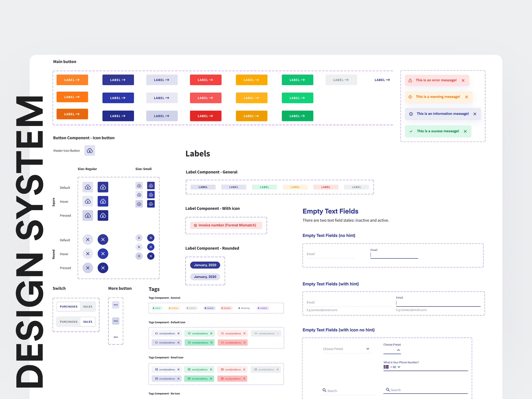Screen dimensions: 532x399
Task: Click the text-only LABEL link with arrow
Action: (x=382, y=80)
